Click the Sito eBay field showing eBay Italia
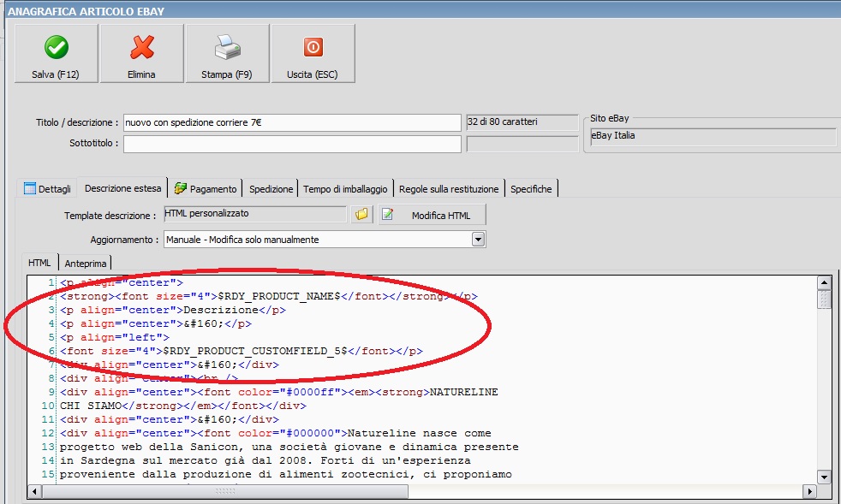841x504 pixels. (x=713, y=136)
